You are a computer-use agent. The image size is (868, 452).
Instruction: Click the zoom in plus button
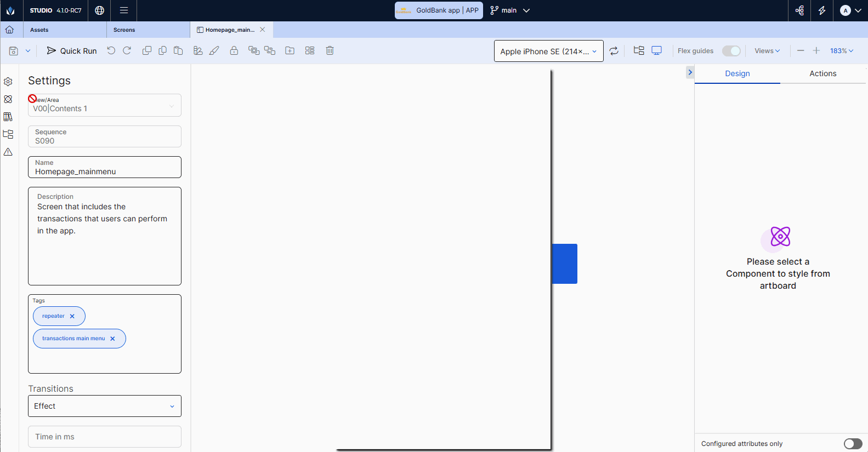pos(816,50)
